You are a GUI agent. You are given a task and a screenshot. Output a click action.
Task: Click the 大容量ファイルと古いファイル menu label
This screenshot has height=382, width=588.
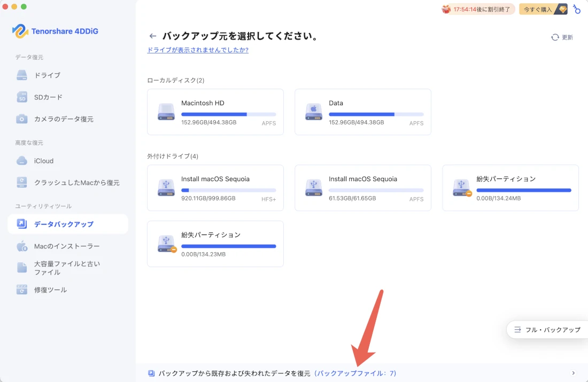pos(67,268)
